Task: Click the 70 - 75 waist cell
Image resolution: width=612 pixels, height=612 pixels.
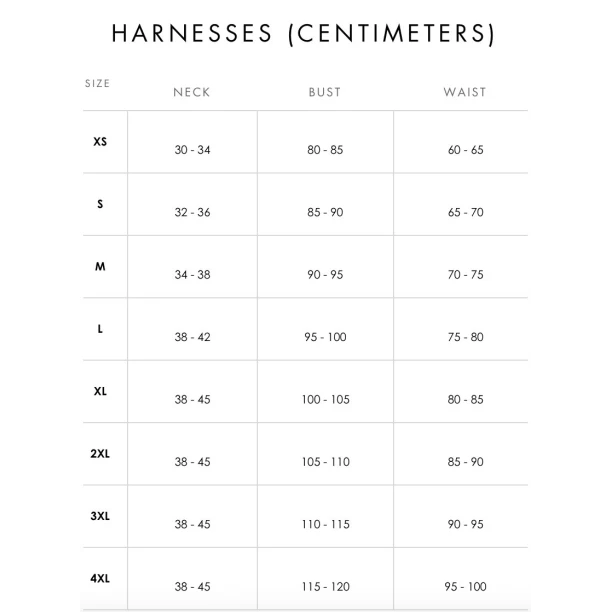Action: (x=465, y=275)
